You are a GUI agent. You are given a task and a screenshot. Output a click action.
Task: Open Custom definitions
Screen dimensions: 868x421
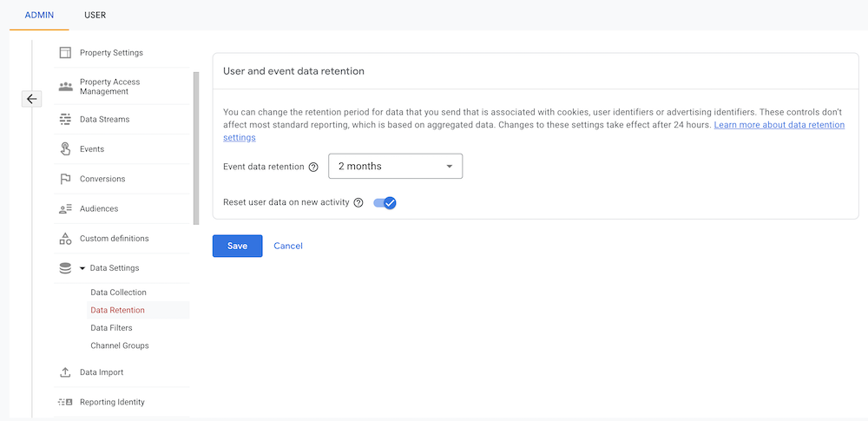pyautogui.click(x=114, y=239)
